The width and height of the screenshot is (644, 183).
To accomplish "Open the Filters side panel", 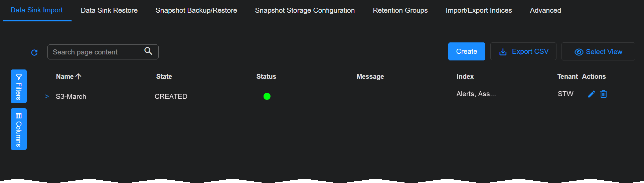I will click(x=19, y=86).
